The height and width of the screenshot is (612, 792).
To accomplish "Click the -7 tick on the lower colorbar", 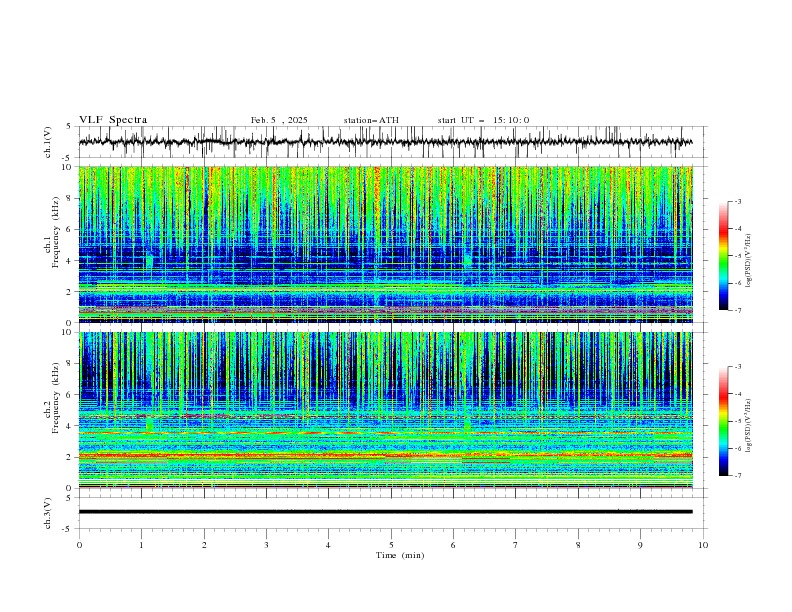I will [737, 476].
